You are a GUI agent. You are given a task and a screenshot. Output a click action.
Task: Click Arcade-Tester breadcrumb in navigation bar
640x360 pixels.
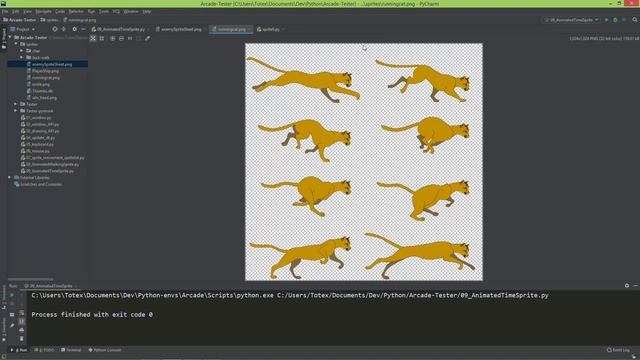tap(20, 20)
